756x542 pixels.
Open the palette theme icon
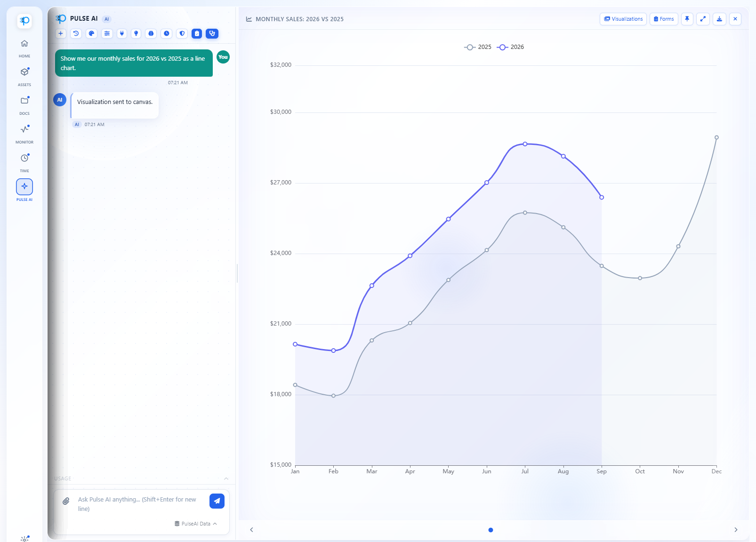click(92, 33)
